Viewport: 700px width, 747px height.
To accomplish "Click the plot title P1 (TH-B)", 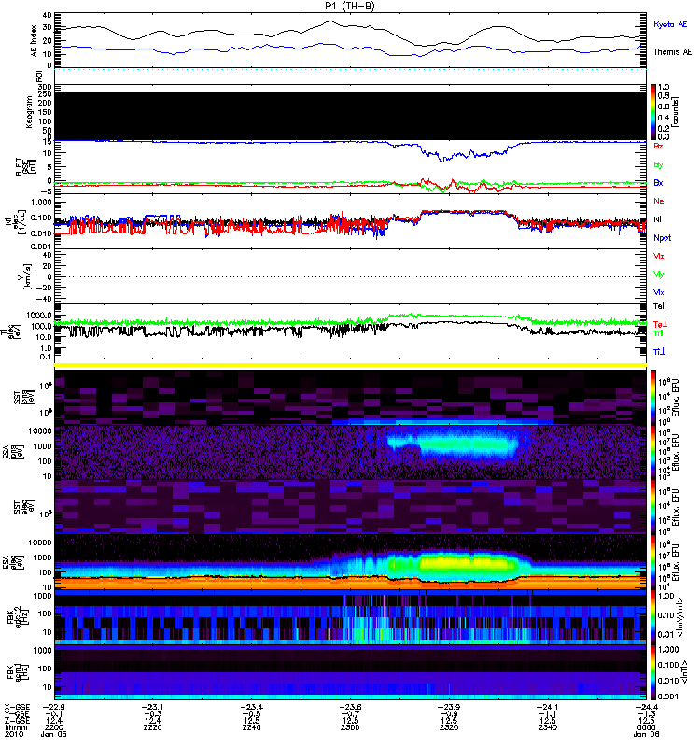I will click(350, 6).
